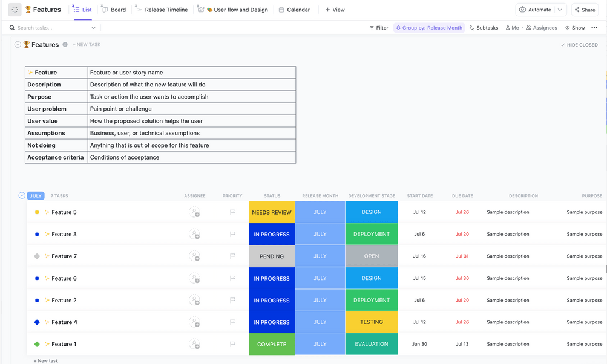Collapse the July task group
Image resolution: width=607 pixels, height=364 pixels.
coord(22,195)
